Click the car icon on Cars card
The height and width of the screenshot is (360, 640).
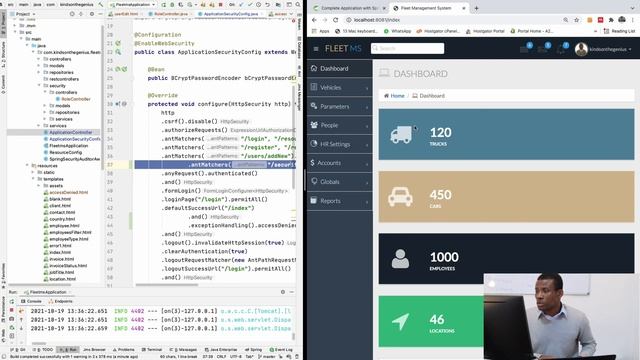400,197
